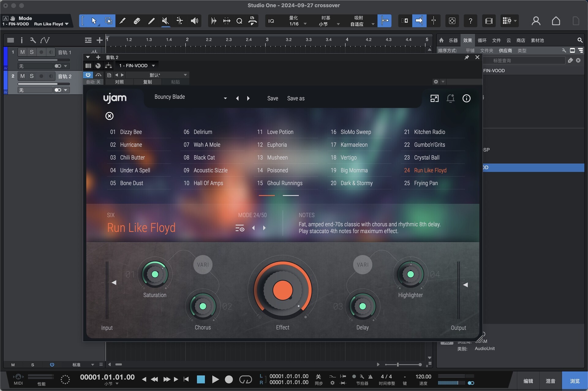Toggle the plugin power bypass button
This screenshot has height=391, width=588.
(x=88, y=75)
